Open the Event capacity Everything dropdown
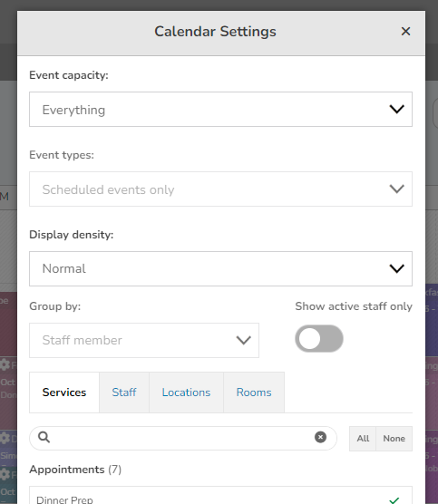 [220, 110]
